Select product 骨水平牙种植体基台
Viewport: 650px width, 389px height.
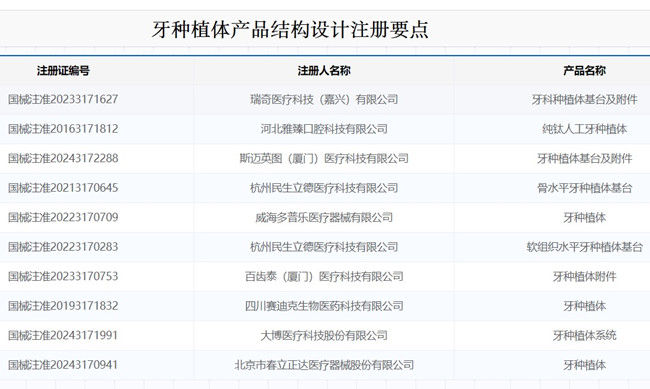pos(584,188)
